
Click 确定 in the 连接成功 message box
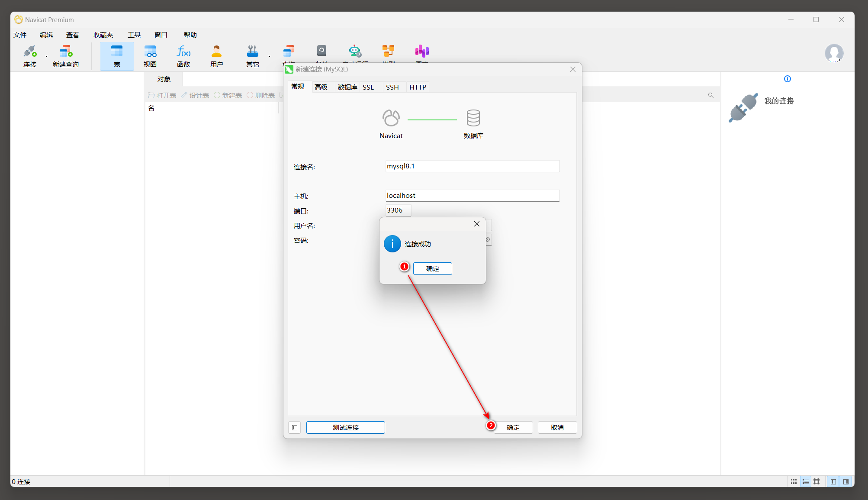click(x=433, y=268)
